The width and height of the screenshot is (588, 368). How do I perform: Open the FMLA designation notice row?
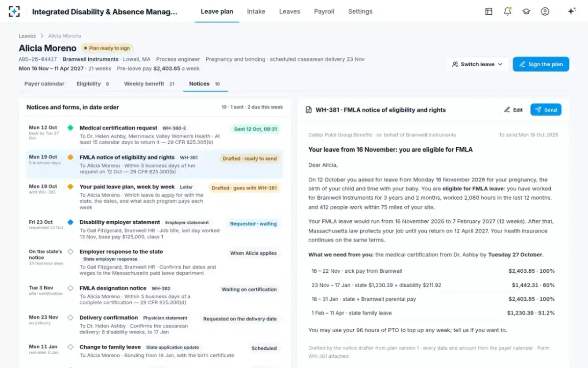(154, 295)
